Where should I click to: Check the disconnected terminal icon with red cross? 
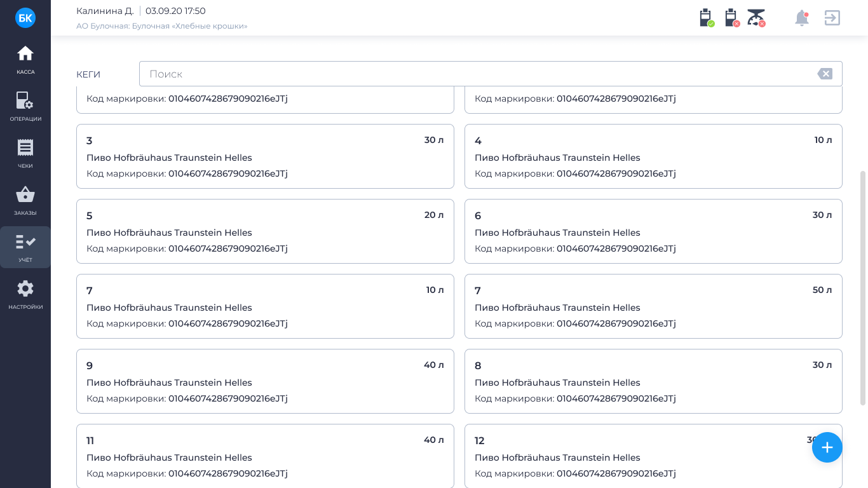pyautogui.click(x=732, y=18)
